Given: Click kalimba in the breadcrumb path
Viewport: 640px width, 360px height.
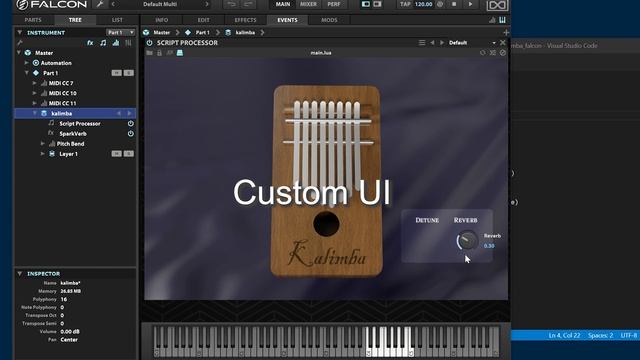Looking at the screenshot, I should point(245,32).
